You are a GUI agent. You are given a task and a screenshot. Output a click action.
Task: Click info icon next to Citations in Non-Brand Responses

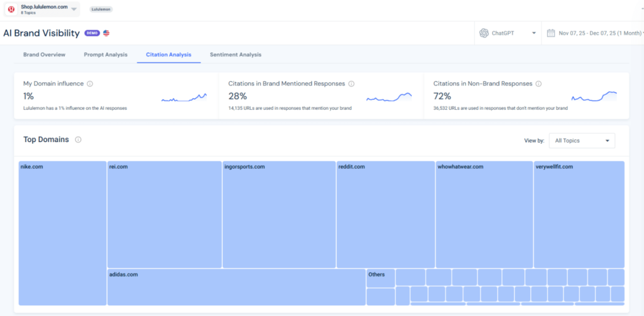(x=538, y=84)
